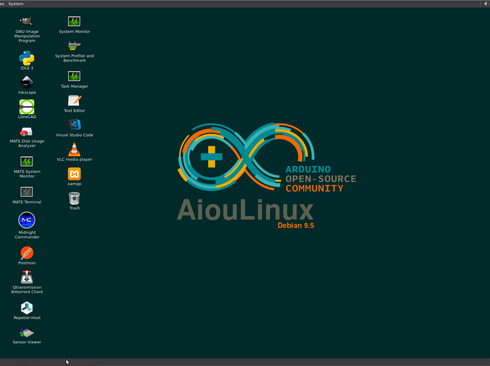The image size is (490, 366).
Task: Click the System Monitor icon in second column
Action: (74, 21)
